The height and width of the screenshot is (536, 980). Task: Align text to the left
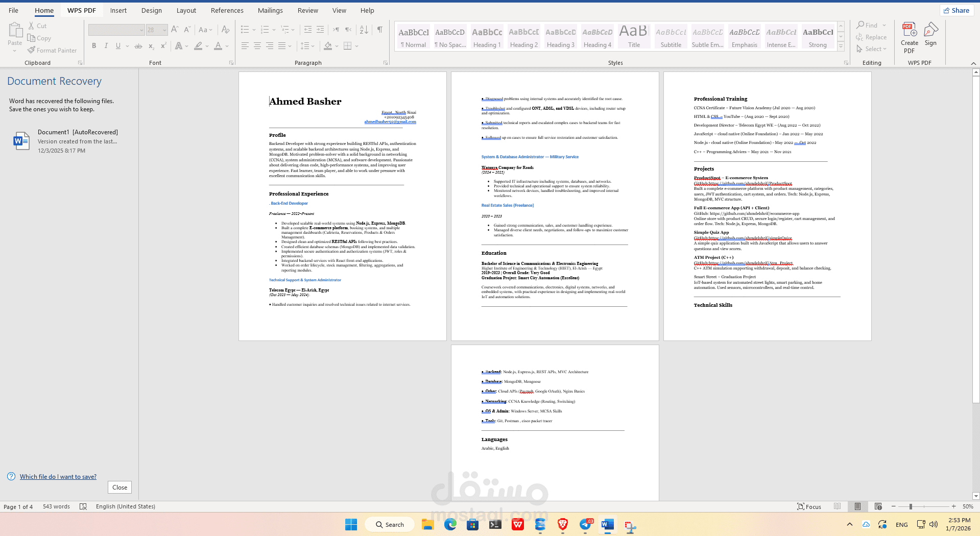pyautogui.click(x=245, y=46)
